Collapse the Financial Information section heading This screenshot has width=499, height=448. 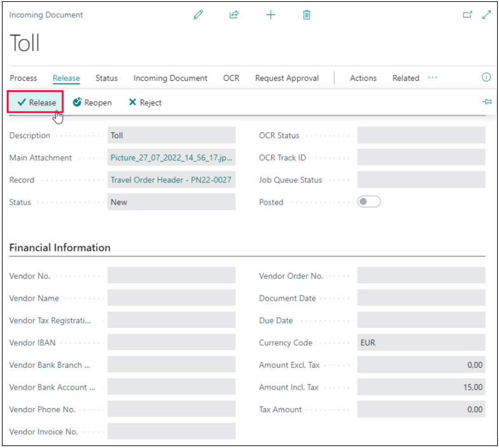point(60,248)
